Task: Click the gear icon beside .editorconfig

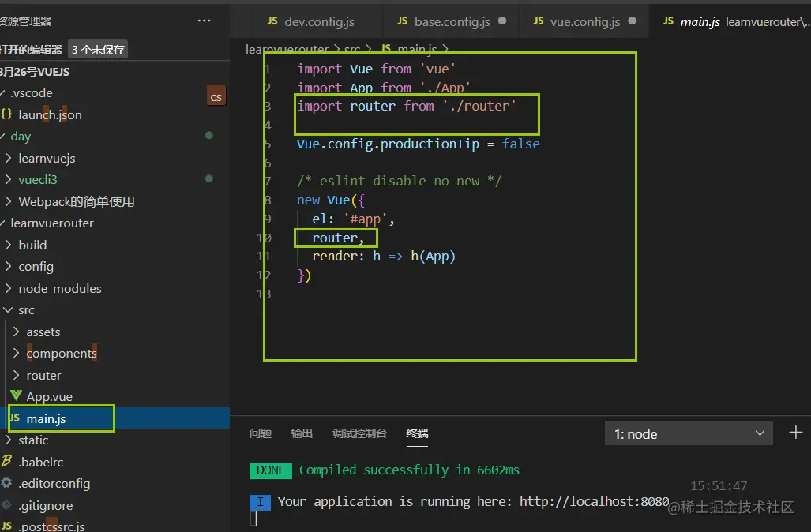Action: 6,483
